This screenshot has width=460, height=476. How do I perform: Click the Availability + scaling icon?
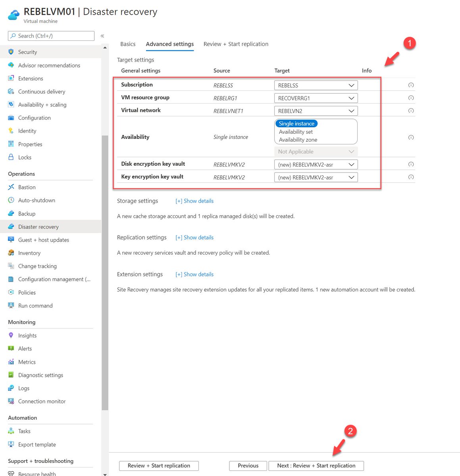tap(11, 104)
